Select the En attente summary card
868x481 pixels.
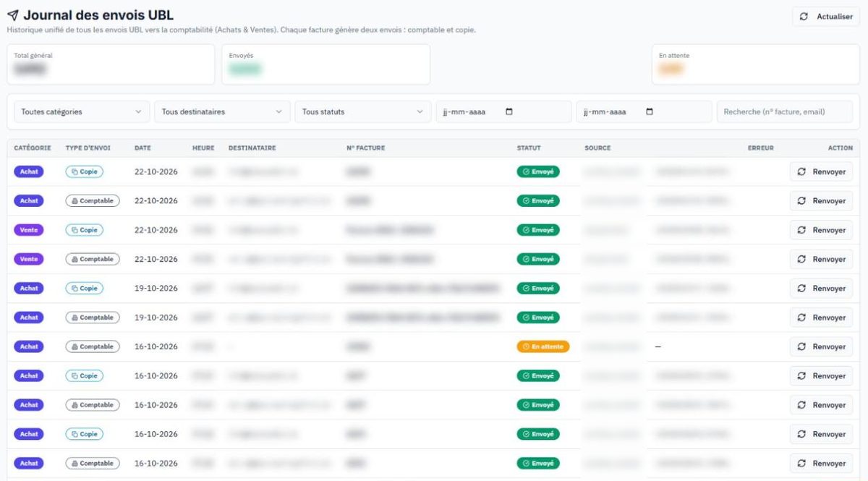tap(756, 64)
